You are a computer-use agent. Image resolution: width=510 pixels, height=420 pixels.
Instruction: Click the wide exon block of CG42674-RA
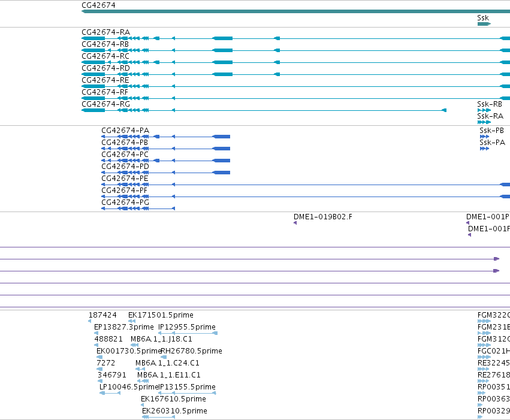coord(222,39)
